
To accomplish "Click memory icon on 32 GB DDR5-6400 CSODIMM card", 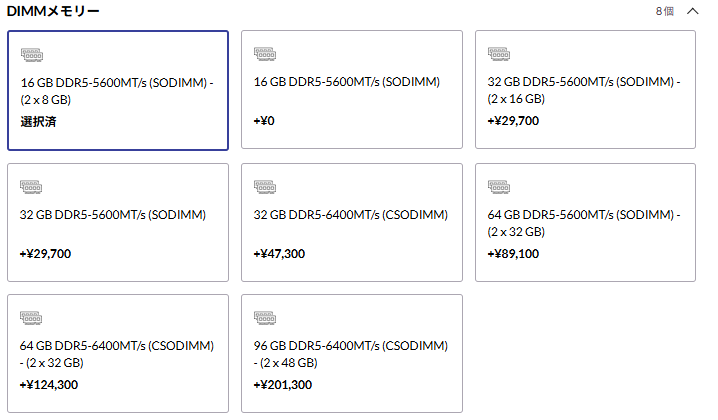I will [265, 187].
